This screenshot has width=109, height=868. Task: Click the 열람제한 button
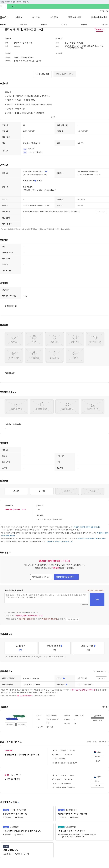coord(22,724)
